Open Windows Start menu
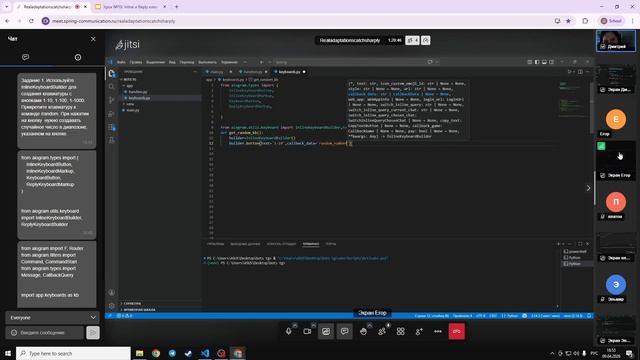Screen dimensions: 640x360 8,353
